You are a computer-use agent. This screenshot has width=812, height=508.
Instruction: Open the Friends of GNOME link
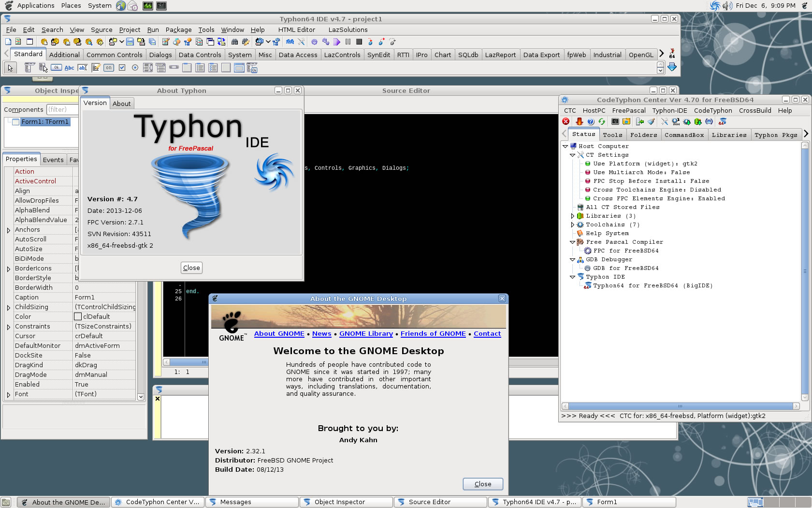point(433,334)
